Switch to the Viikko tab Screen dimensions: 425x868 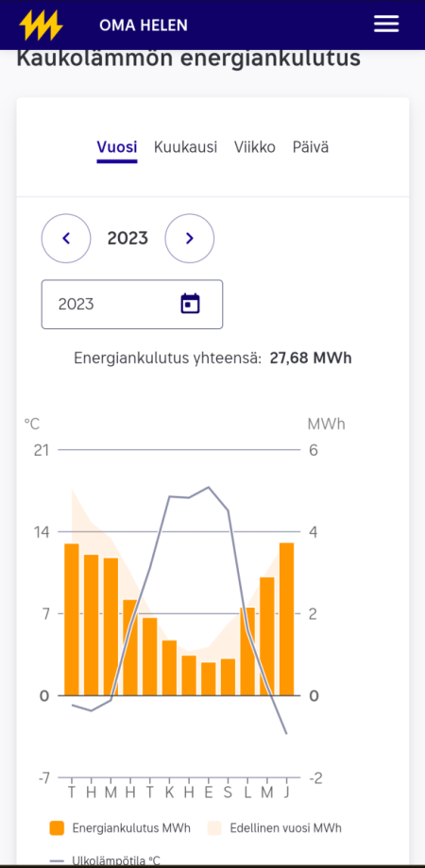pyautogui.click(x=255, y=148)
